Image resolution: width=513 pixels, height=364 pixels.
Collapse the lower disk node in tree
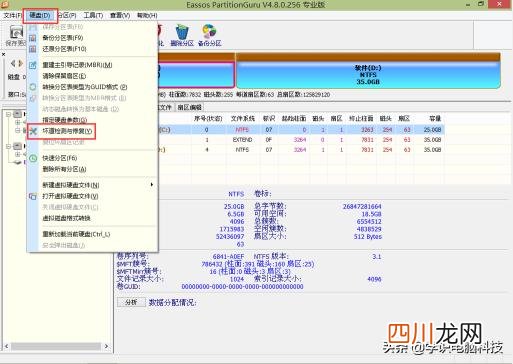click(x=8, y=146)
